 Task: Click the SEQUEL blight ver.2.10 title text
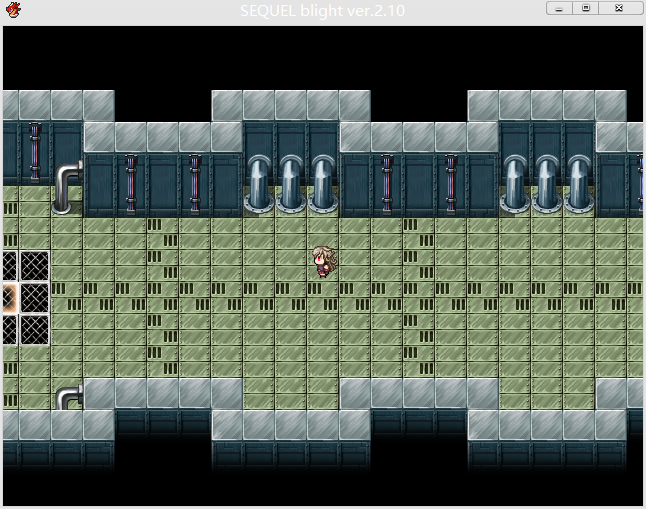tap(322, 11)
